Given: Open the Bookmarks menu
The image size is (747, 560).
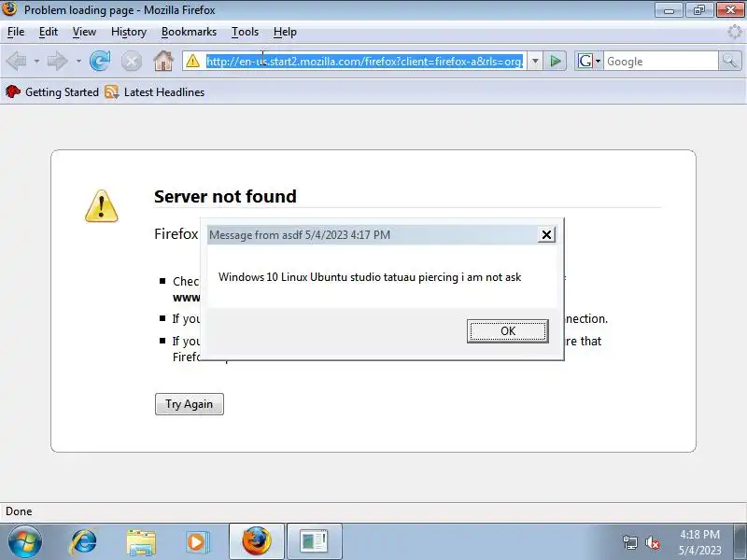Looking at the screenshot, I should pos(189,32).
